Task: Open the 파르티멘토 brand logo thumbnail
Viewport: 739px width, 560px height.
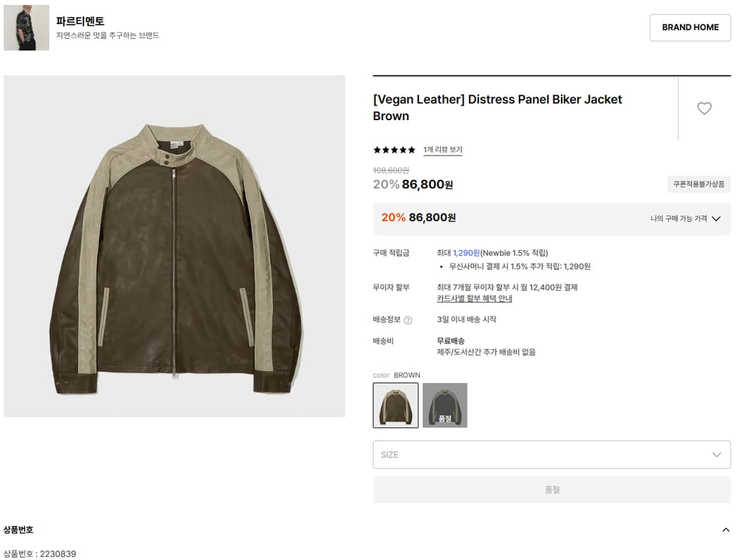Action: tap(26, 28)
